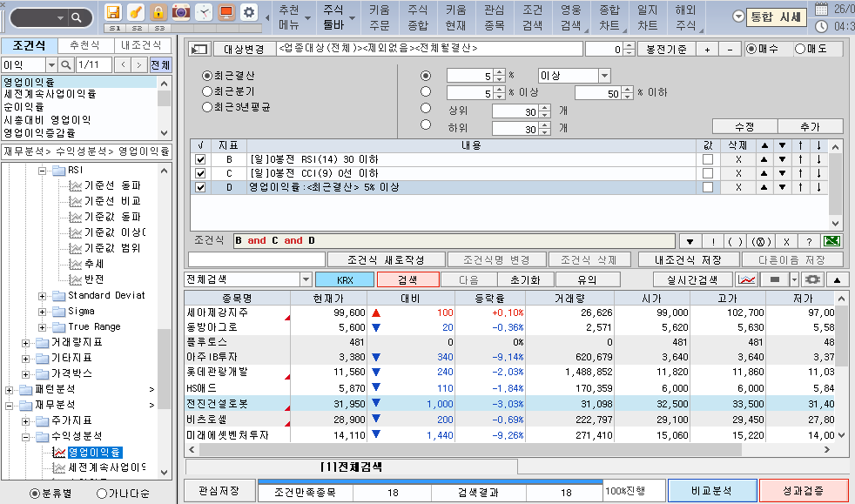Click the X delete icon in row D
This screenshot has width=855, height=504.
tap(738, 187)
